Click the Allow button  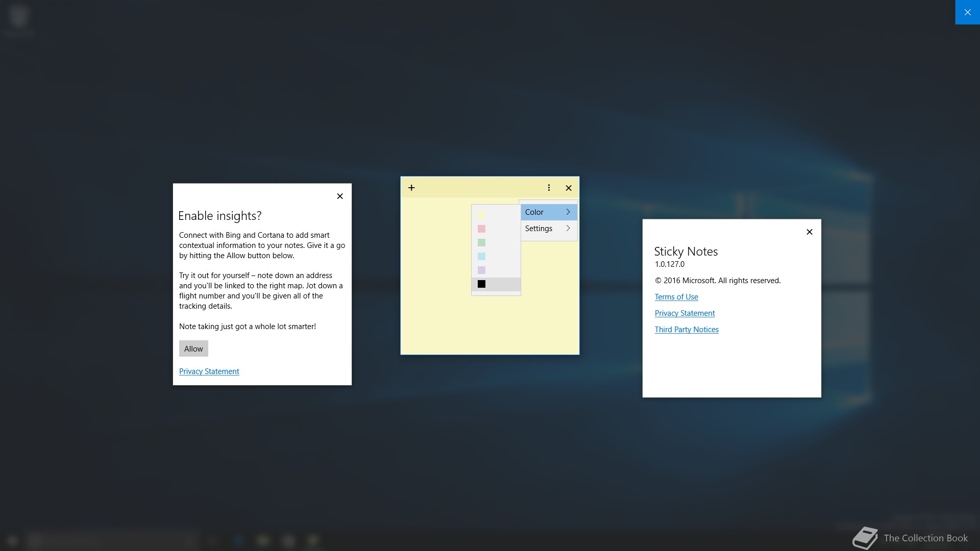pos(193,348)
